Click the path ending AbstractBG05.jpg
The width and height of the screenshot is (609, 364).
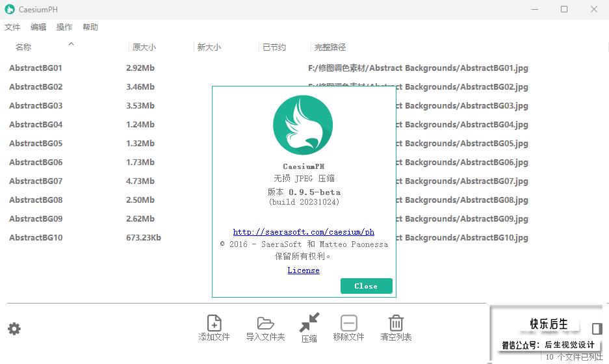[462, 144]
